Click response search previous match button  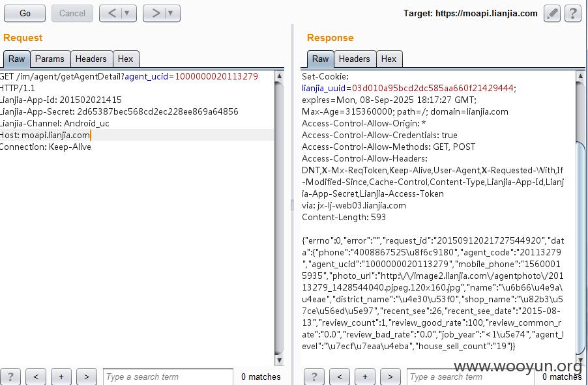[340, 377]
